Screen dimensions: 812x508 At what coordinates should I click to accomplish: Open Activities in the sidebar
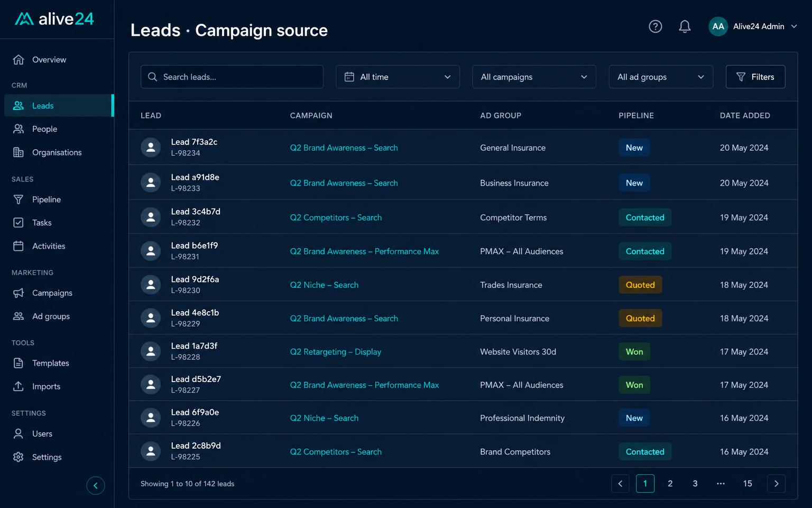[x=57, y=246]
